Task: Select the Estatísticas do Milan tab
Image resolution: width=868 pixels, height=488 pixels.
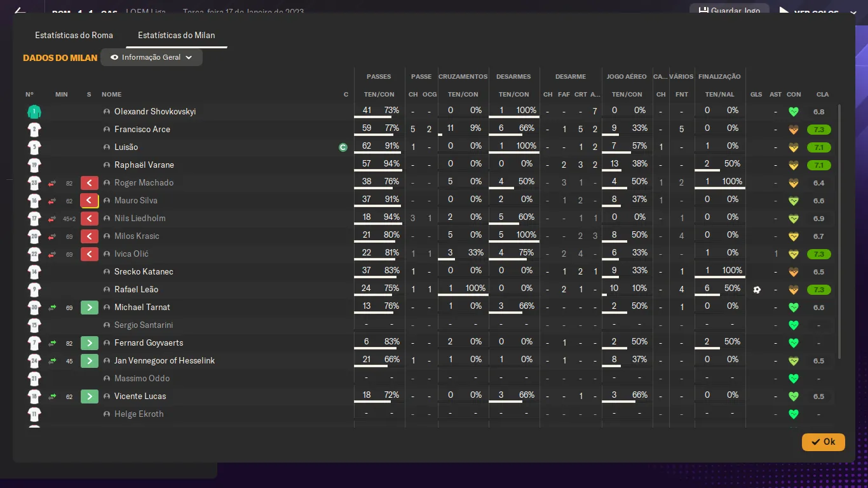Action: click(x=176, y=35)
